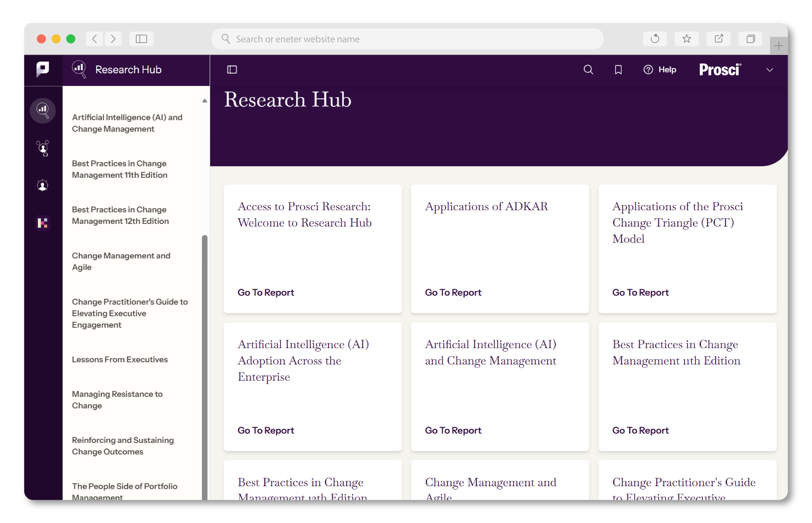The image size is (812, 523).
Task: Open the network person sidebar icon
Action: pyautogui.click(x=43, y=148)
